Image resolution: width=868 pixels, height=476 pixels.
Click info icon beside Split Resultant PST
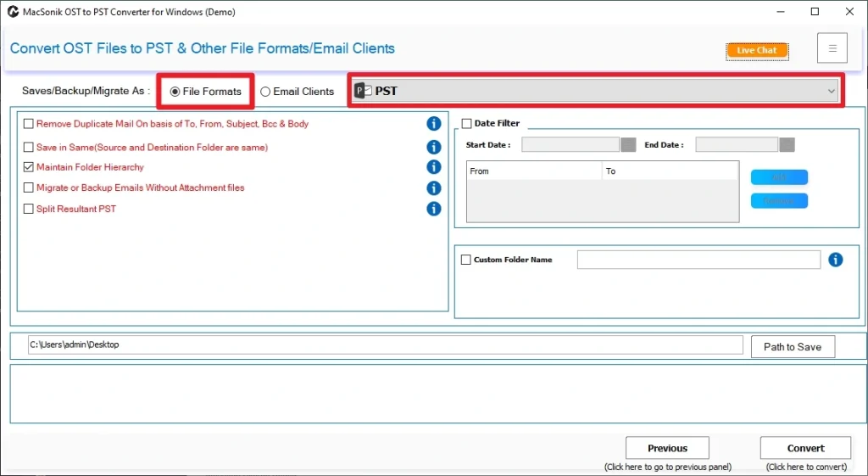(x=434, y=209)
